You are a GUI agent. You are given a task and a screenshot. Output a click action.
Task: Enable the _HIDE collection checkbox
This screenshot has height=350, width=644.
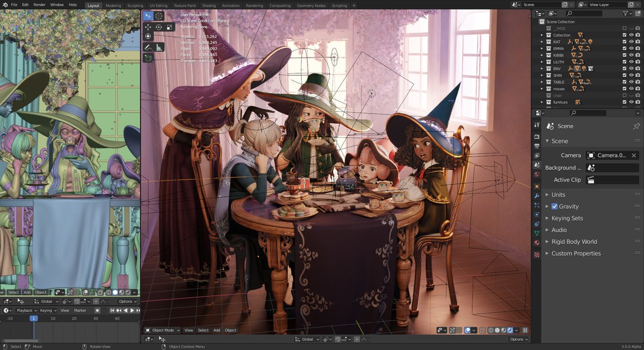click(x=624, y=28)
